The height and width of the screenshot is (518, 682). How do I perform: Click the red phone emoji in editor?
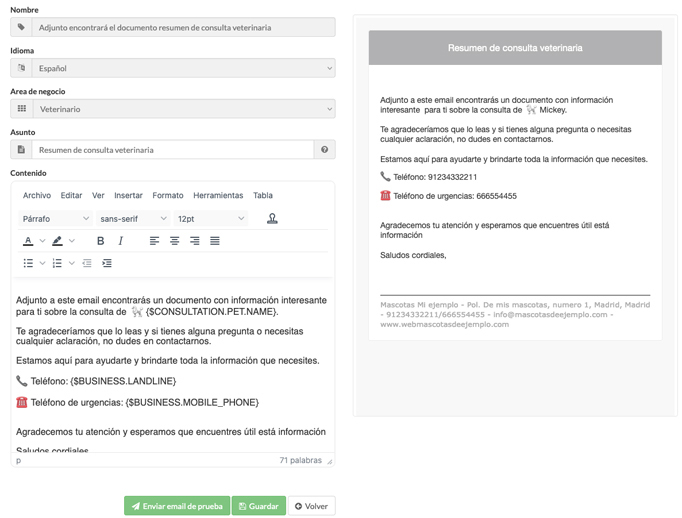pyautogui.click(x=22, y=402)
